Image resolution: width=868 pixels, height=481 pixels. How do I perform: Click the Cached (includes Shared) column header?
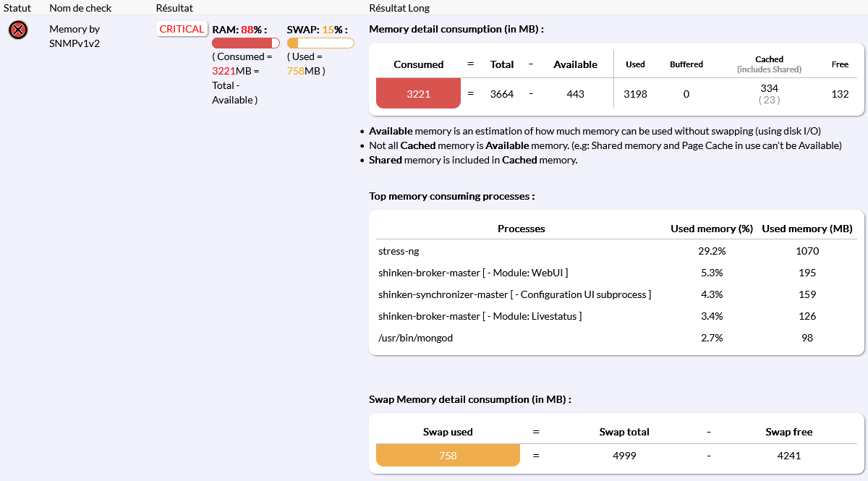769,64
